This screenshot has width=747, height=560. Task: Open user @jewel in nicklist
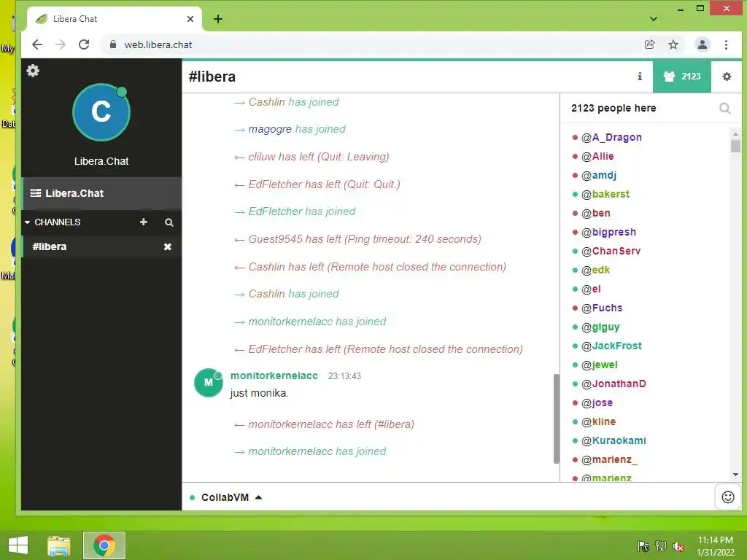tap(600, 365)
